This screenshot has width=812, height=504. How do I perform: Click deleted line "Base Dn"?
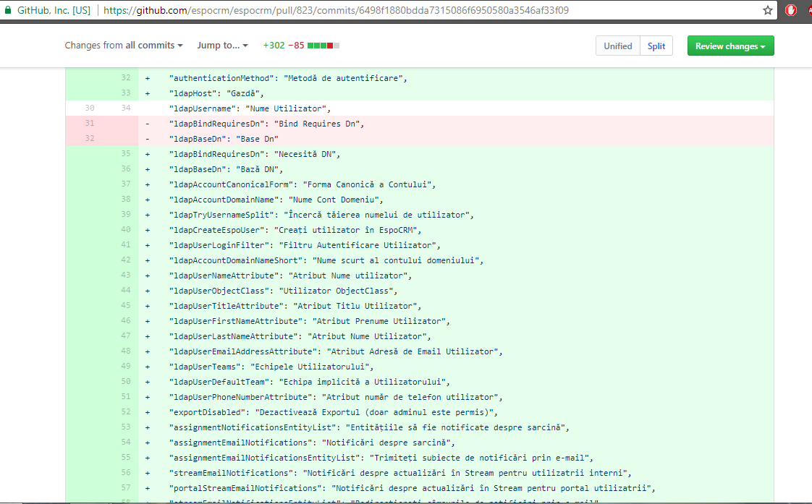(224, 139)
